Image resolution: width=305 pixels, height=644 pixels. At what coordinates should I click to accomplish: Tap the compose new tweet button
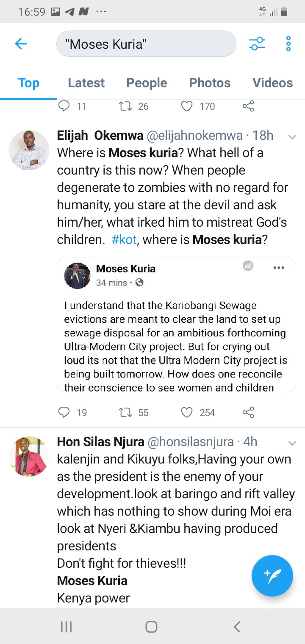tap(272, 575)
